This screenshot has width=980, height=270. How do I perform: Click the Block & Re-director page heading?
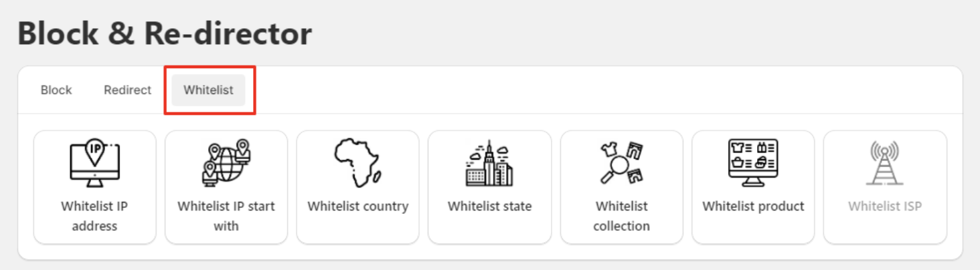point(165,33)
